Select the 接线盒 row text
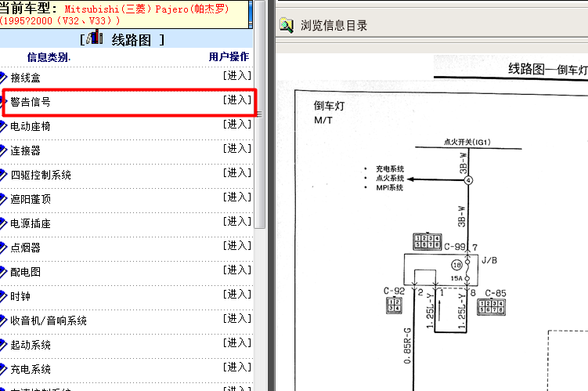 click(25, 78)
